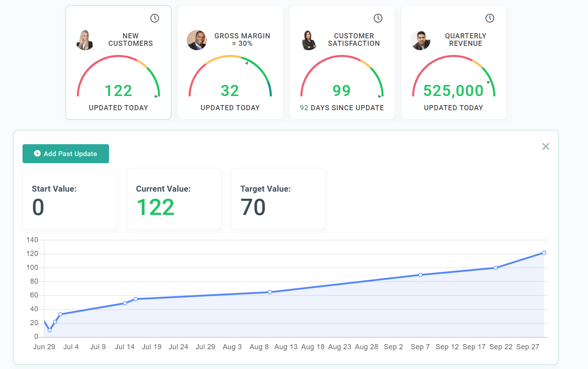588x369 pixels.
Task: Open the owner avatar on New Customers card
Action: pos(85,40)
